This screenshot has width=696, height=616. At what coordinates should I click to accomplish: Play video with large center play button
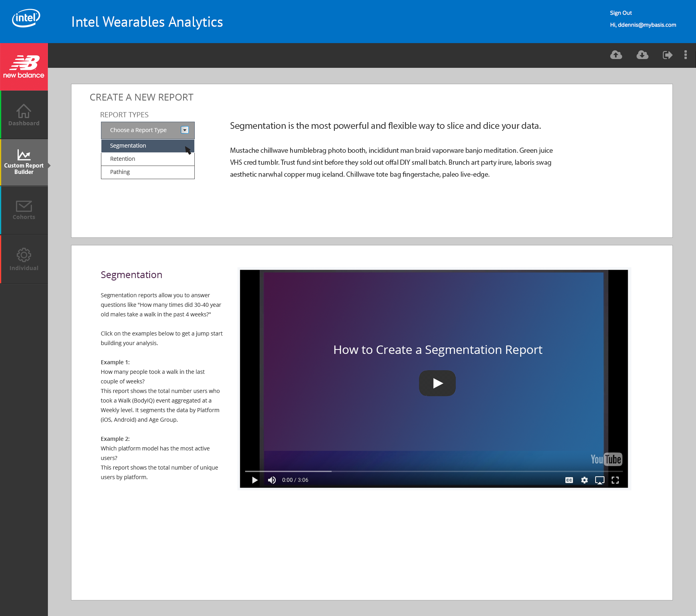437,383
